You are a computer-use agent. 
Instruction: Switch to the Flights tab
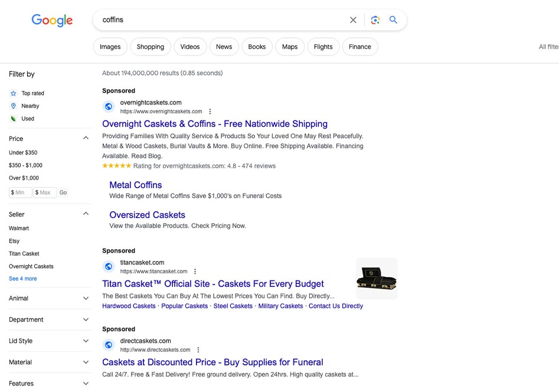[x=323, y=47]
